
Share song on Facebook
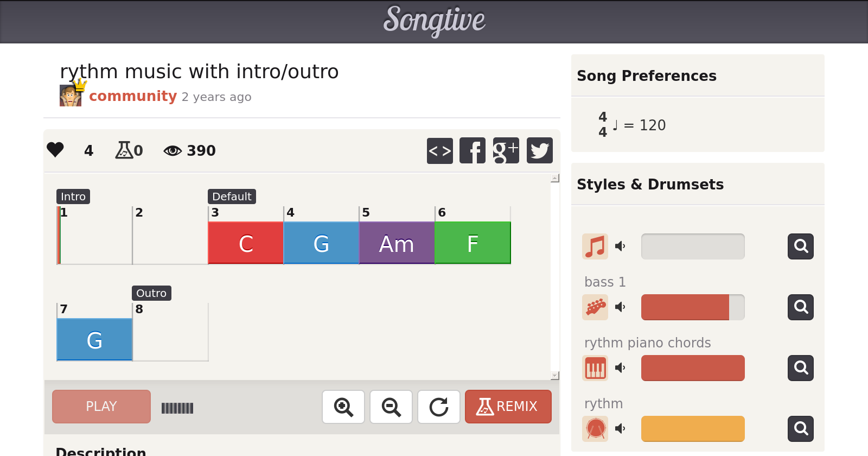coord(472,150)
